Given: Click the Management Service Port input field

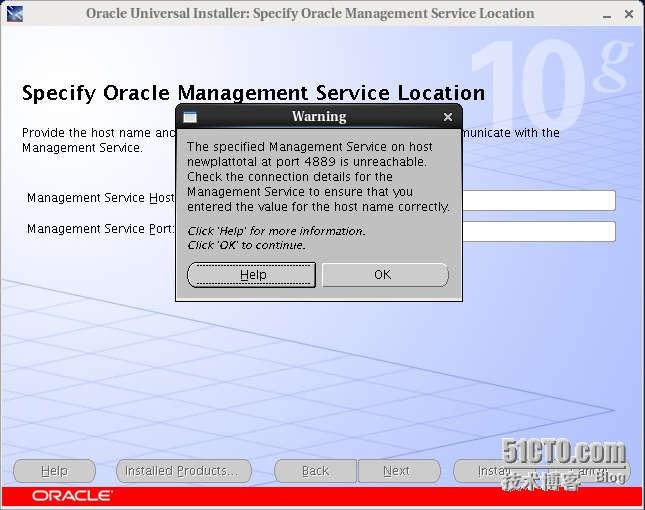Looking at the screenshot, I should tap(539, 231).
